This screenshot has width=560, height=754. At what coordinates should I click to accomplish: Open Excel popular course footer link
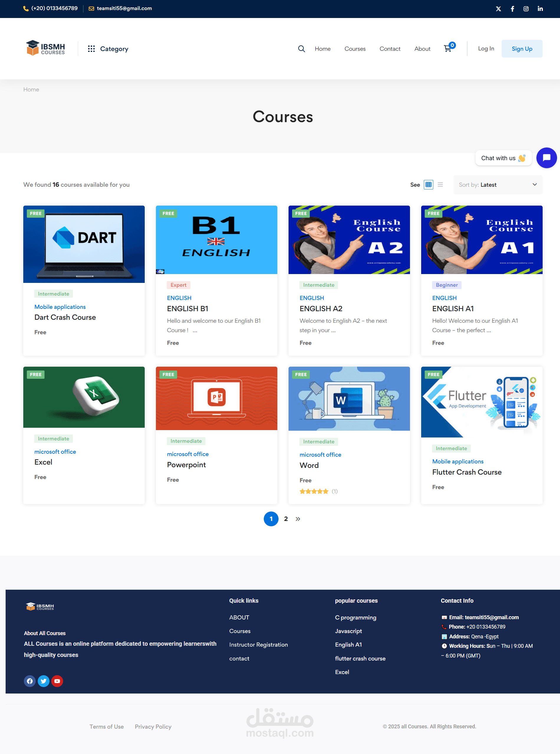342,672
